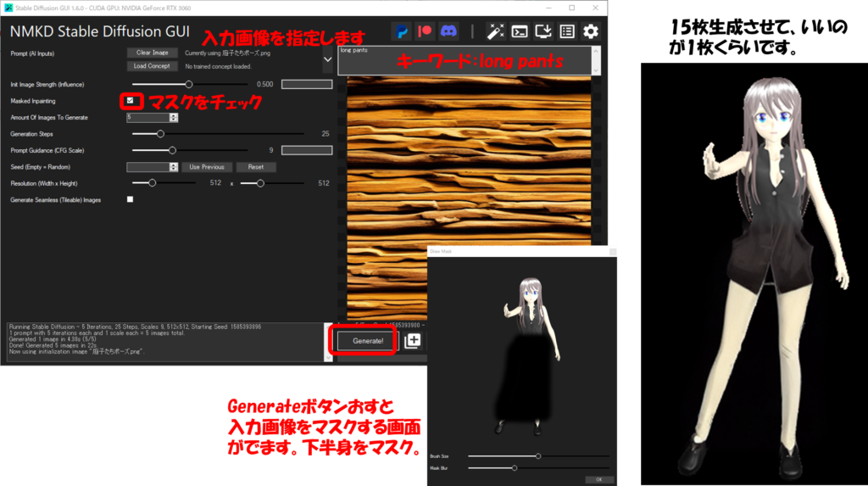Click the 'No trained concept loaded.' text
The width and height of the screenshot is (868, 486).
tap(218, 66)
